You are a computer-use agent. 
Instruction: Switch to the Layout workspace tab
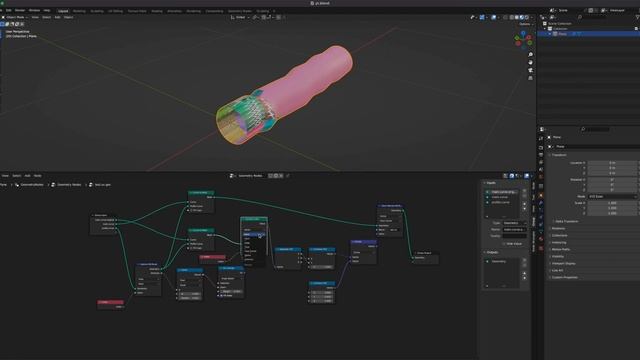63,11
